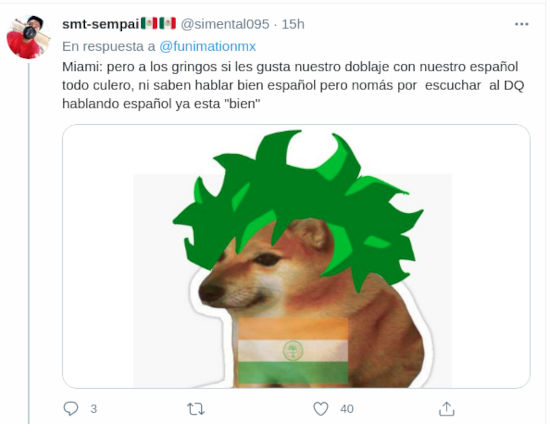Image resolution: width=550 pixels, height=424 pixels.
Task: Click smt-sempai's profile avatar picture
Action: tap(28, 37)
